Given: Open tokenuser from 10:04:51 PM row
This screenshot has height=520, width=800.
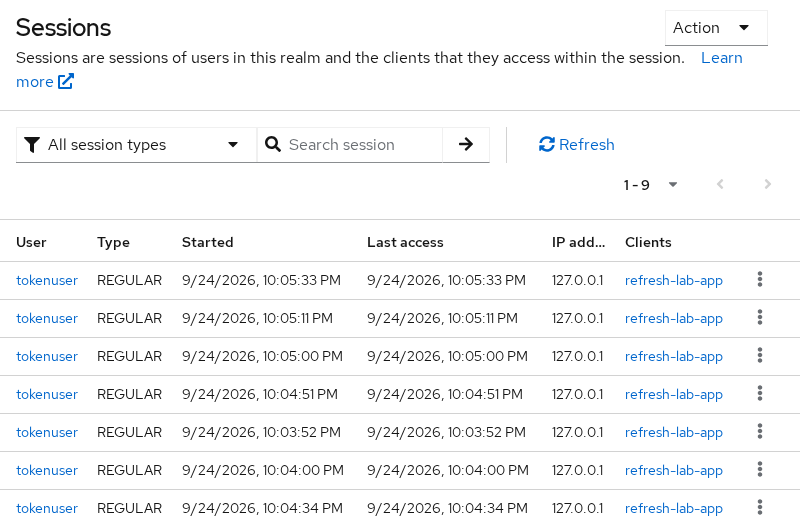Looking at the screenshot, I should tap(47, 394).
